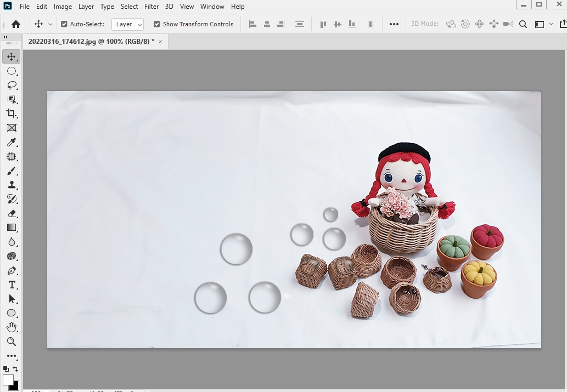This screenshot has height=392, width=567.
Task: Open the Select menu
Action: 129,7
